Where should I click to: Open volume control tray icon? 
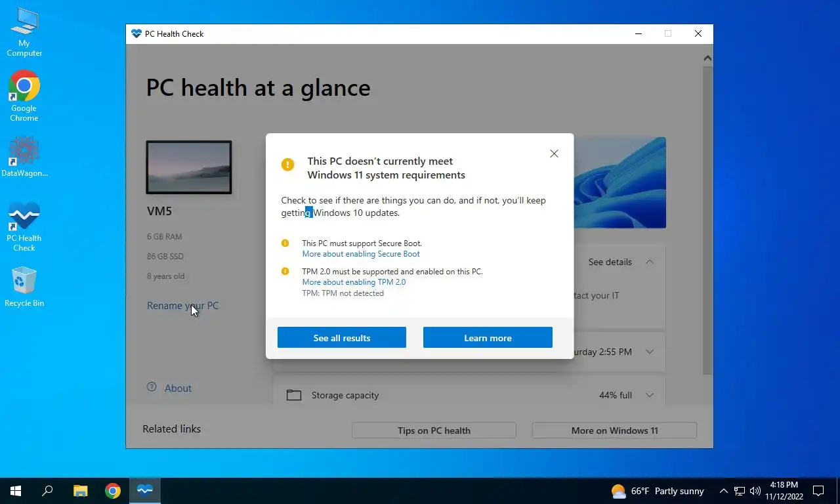(755, 491)
